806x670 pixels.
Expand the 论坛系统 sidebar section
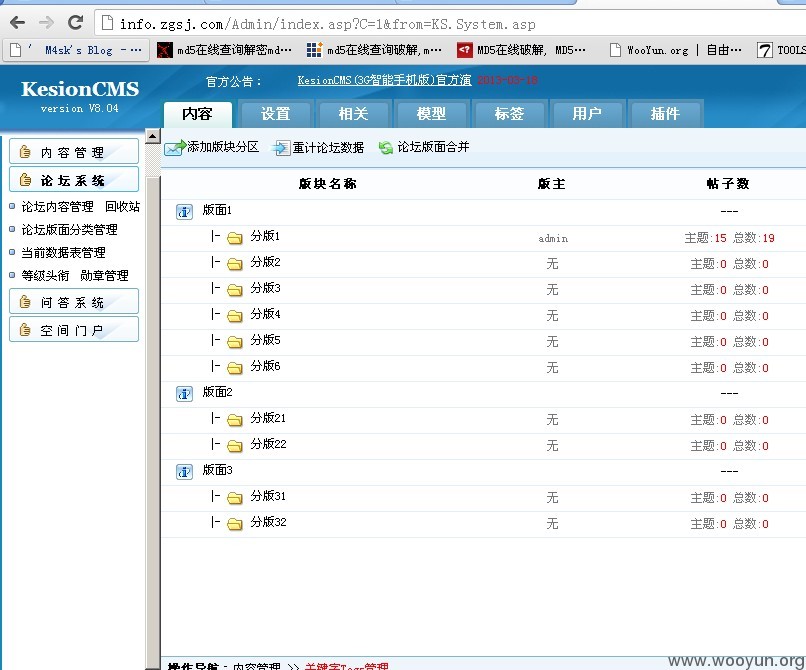[x=74, y=179]
